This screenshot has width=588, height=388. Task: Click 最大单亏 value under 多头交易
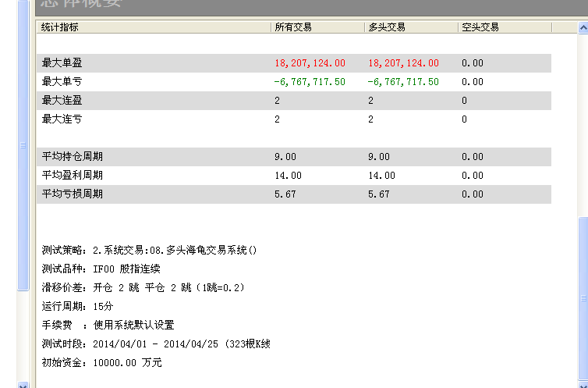pyautogui.click(x=403, y=82)
